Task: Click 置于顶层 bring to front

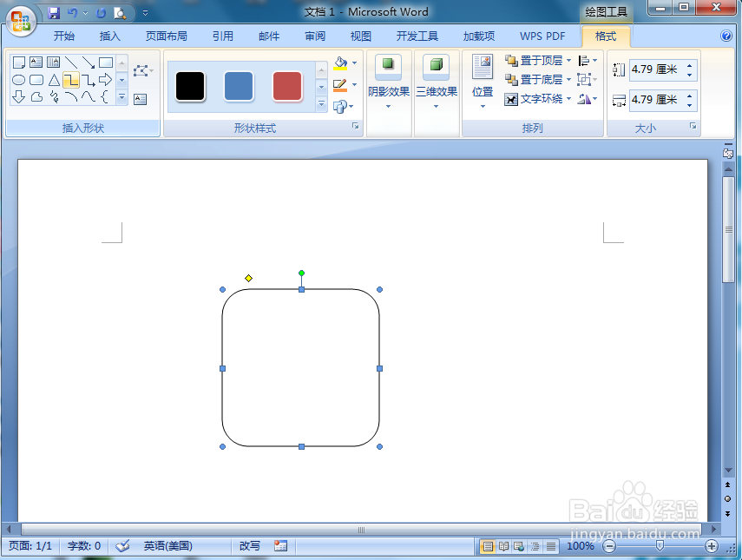Action: (x=534, y=60)
